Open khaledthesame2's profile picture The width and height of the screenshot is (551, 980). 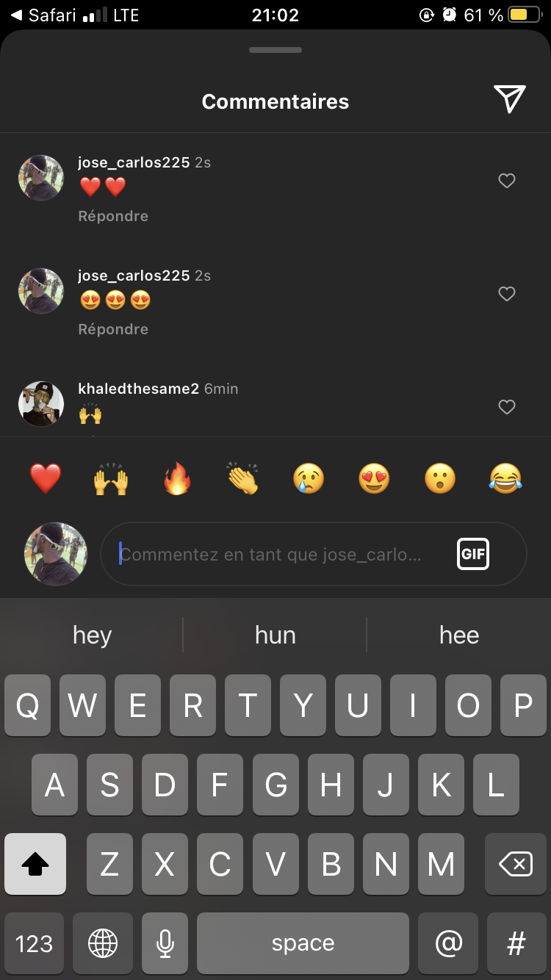point(41,404)
